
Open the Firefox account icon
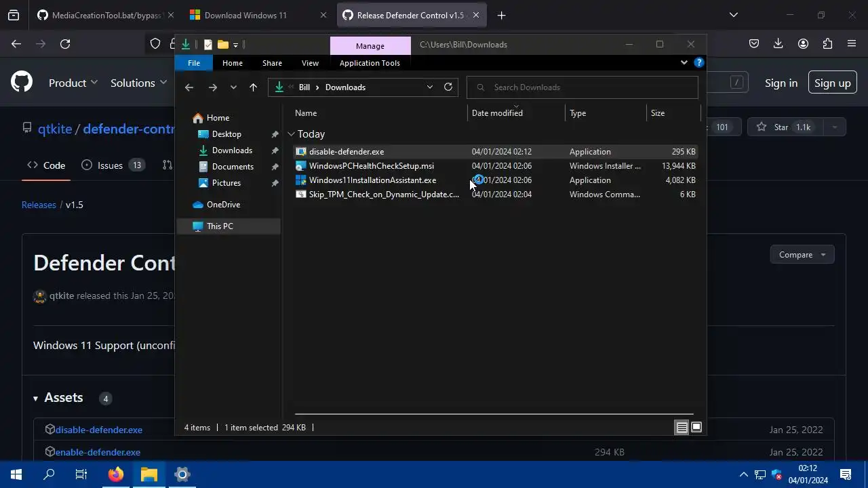(803, 44)
